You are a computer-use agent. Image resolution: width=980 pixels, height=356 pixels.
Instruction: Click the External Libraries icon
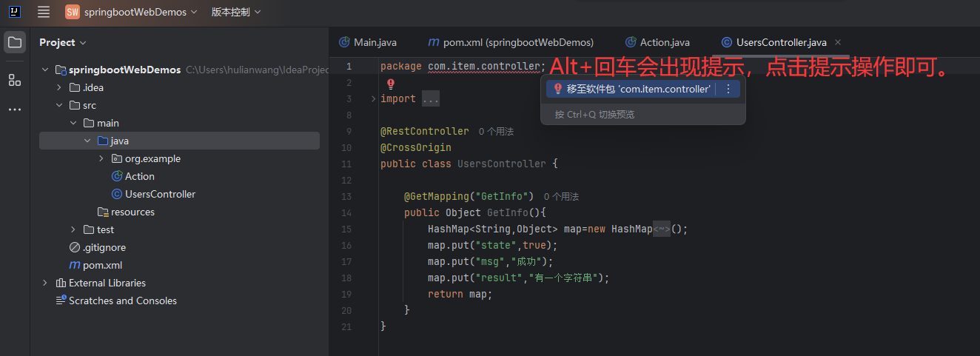61,283
